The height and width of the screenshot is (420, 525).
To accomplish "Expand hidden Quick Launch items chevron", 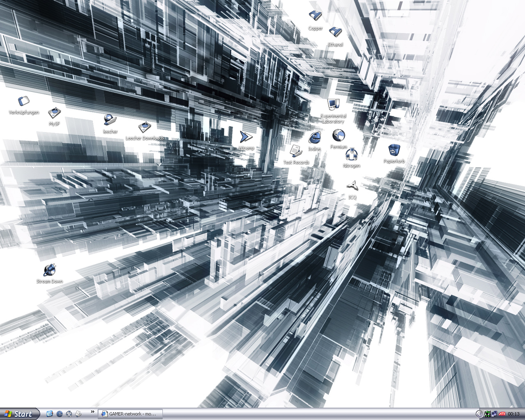I will click(x=92, y=412).
